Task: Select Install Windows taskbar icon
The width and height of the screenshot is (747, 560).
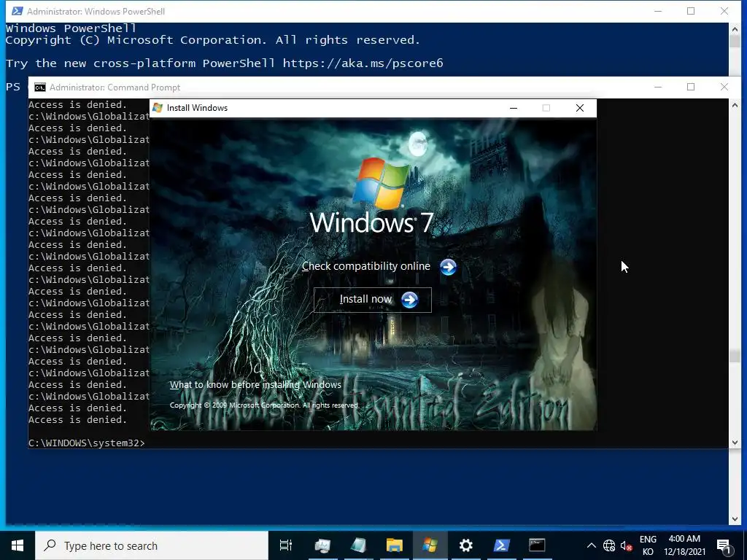Action: tap(430, 545)
